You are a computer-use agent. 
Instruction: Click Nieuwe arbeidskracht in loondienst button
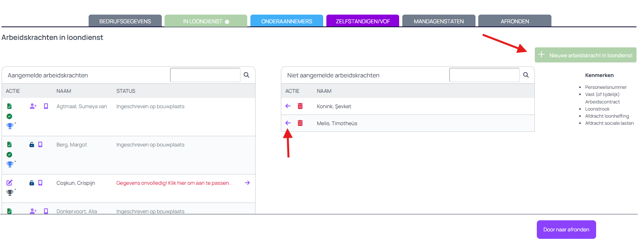(x=585, y=55)
